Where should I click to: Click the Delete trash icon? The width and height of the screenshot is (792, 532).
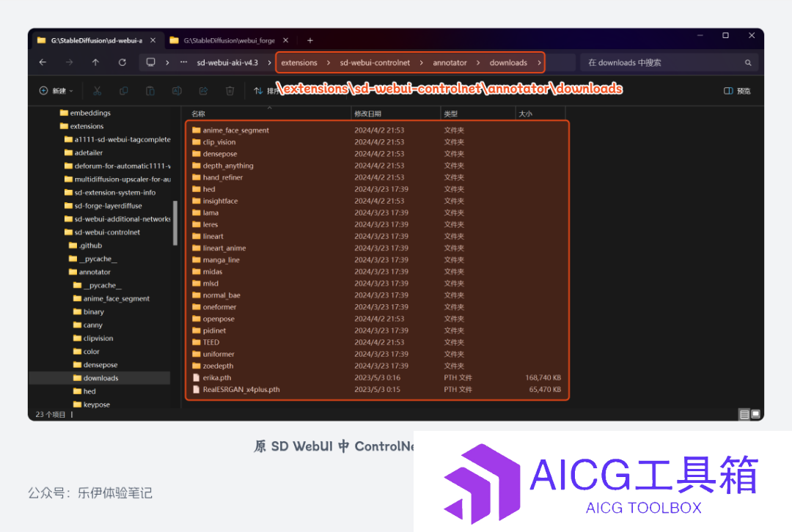pos(230,91)
